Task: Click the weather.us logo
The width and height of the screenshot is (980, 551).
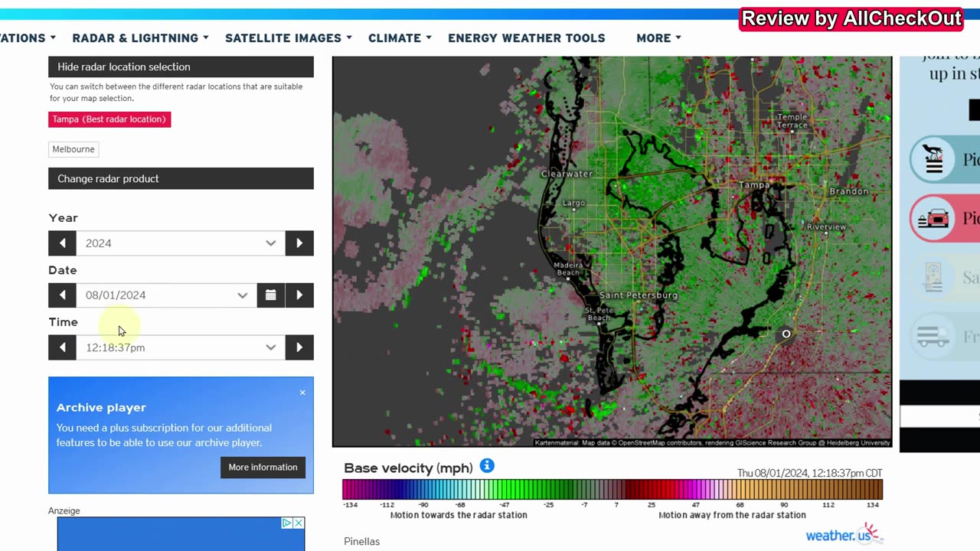Action: tap(844, 534)
